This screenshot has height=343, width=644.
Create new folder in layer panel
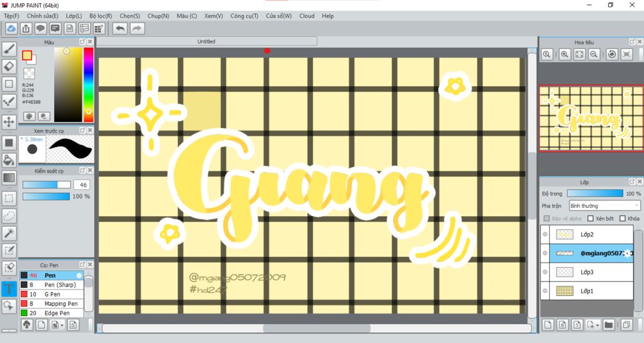(x=609, y=325)
